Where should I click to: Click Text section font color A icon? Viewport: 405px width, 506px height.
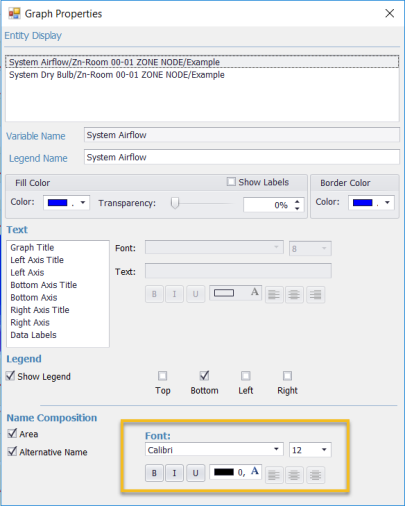pyautogui.click(x=255, y=292)
